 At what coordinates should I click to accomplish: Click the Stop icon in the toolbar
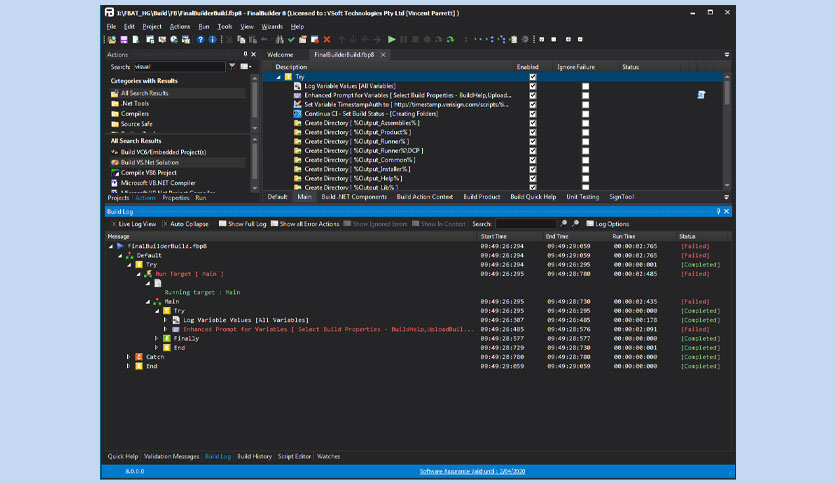pos(415,39)
